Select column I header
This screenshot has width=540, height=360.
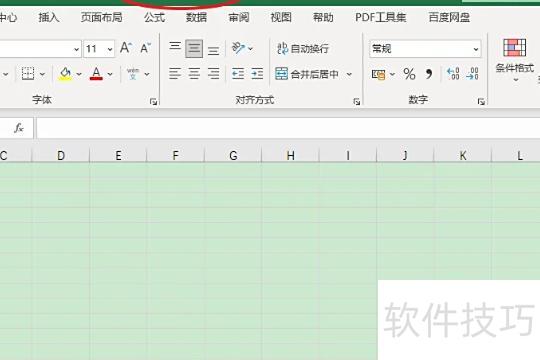348,155
